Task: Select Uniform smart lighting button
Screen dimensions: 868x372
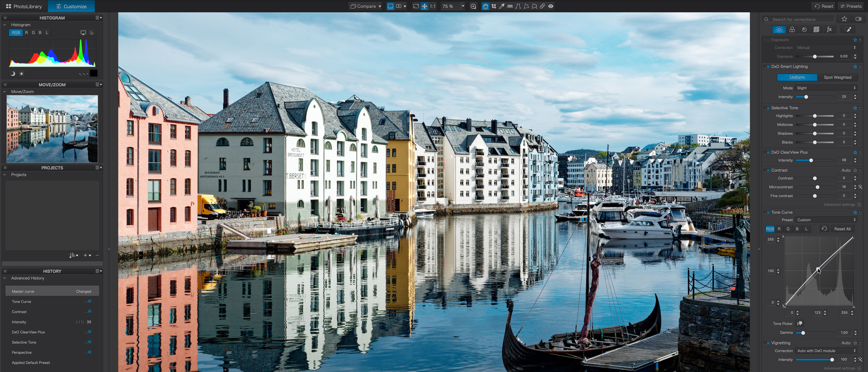Action: 797,77
